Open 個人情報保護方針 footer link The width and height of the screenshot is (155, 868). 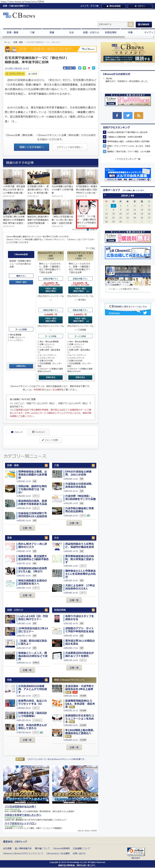pos(23,848)
